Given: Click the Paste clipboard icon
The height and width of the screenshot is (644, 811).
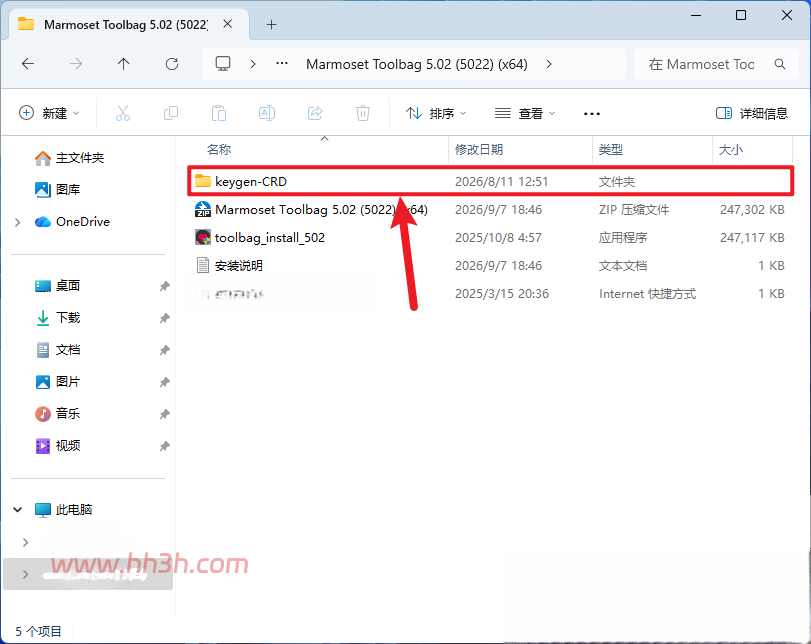Looking at the screenshot, I should coord(219,113).
